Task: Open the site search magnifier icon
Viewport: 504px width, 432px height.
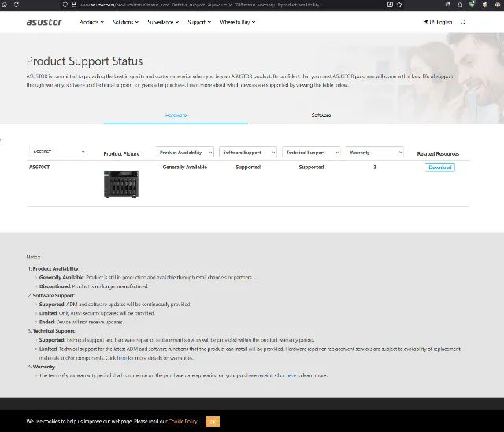Action: (463, 22)
